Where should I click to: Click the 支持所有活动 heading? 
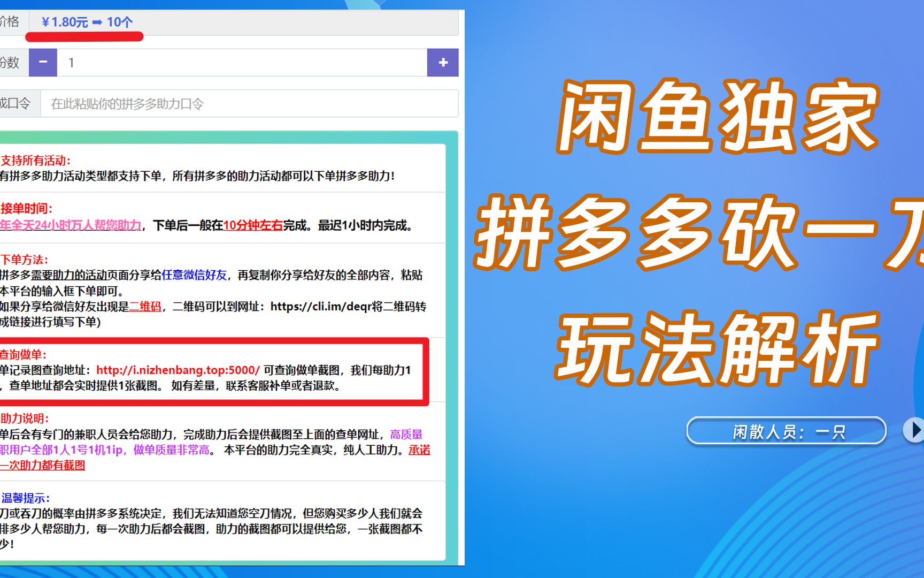coord(35,161)
